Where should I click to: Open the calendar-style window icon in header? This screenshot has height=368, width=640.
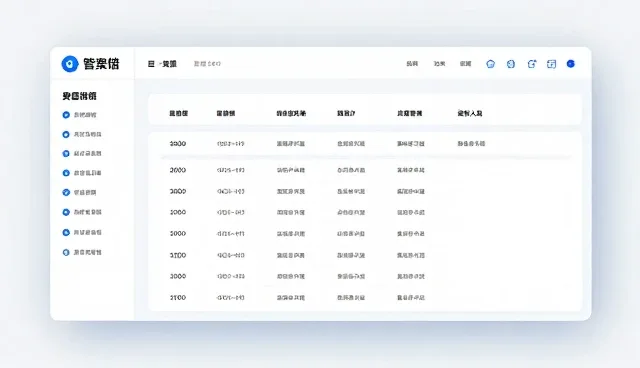[551, 64]
